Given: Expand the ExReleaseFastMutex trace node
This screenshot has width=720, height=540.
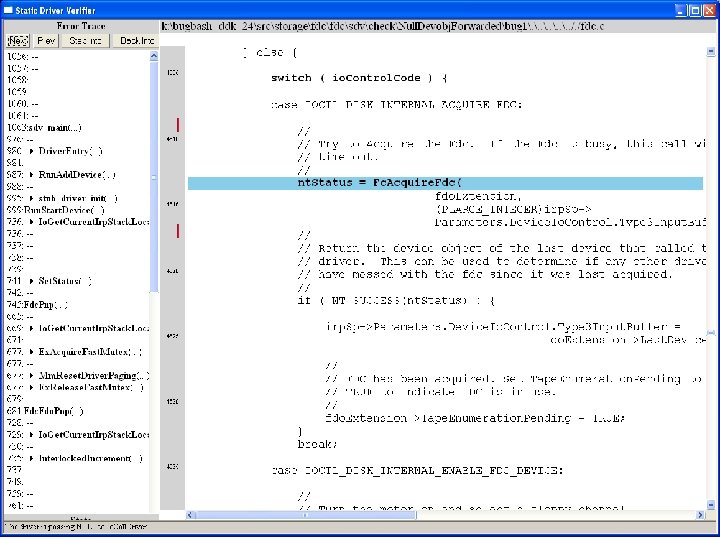Looking at the screenshot, I should 31,388.
